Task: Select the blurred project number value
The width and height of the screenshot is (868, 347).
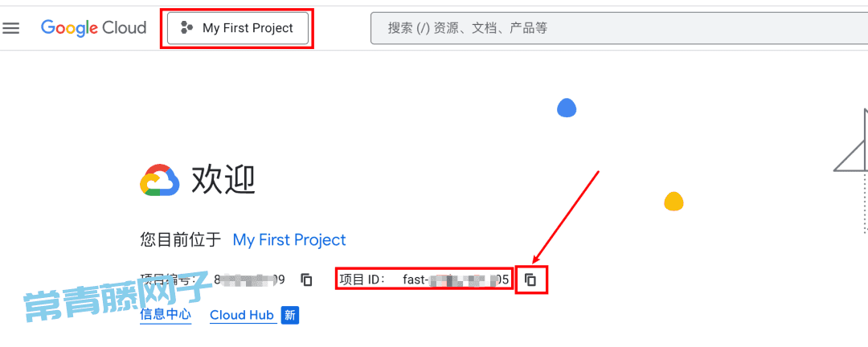Action: pos(249,280)
